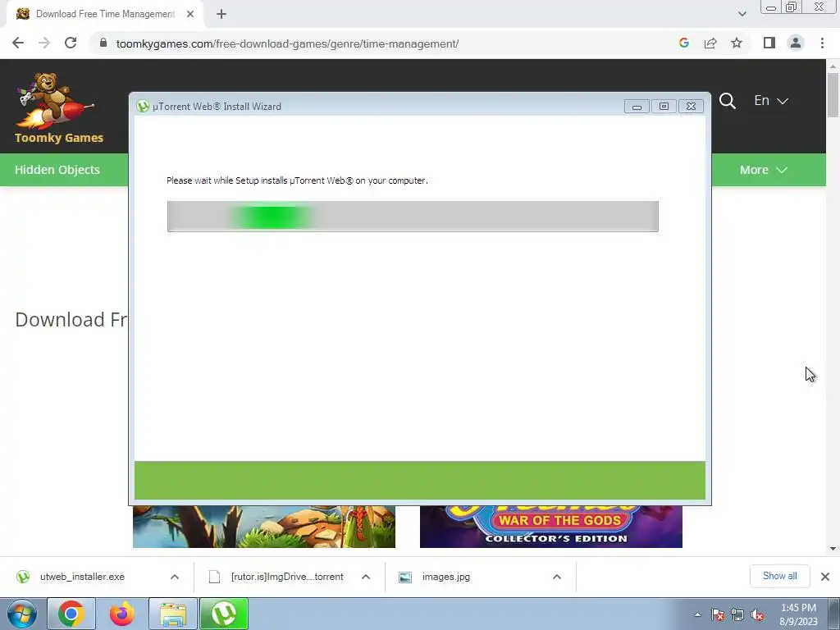840x630 pixels.
Task: Open network tray icon
Action: pyautogui.click(x=737, y=615)
